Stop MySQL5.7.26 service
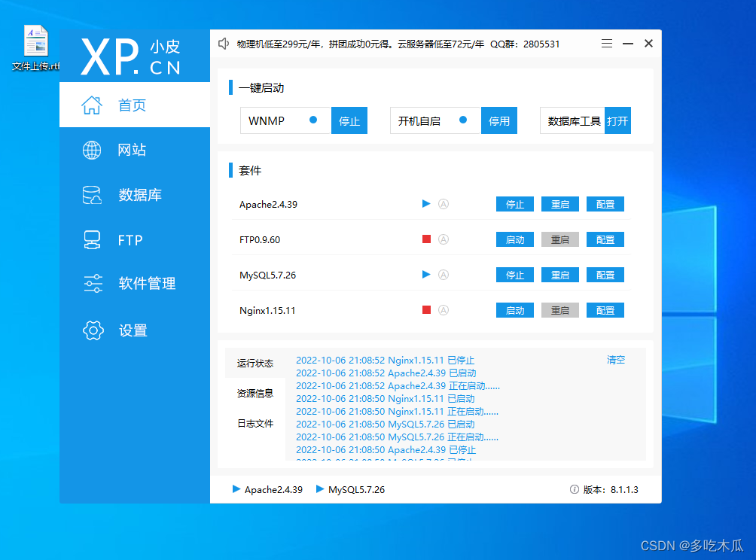This screenshot has height=560, width=756. pos(515,275)
